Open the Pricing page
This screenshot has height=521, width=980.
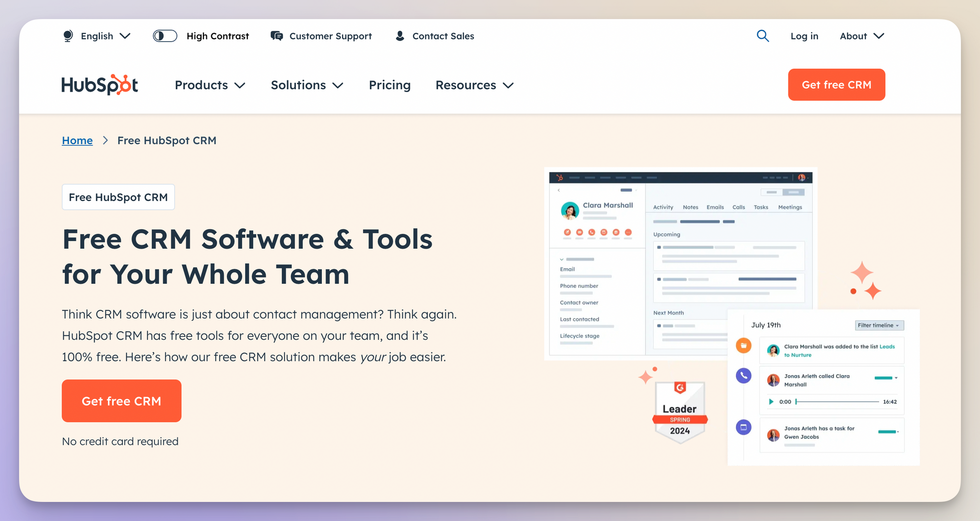(390, 85)
